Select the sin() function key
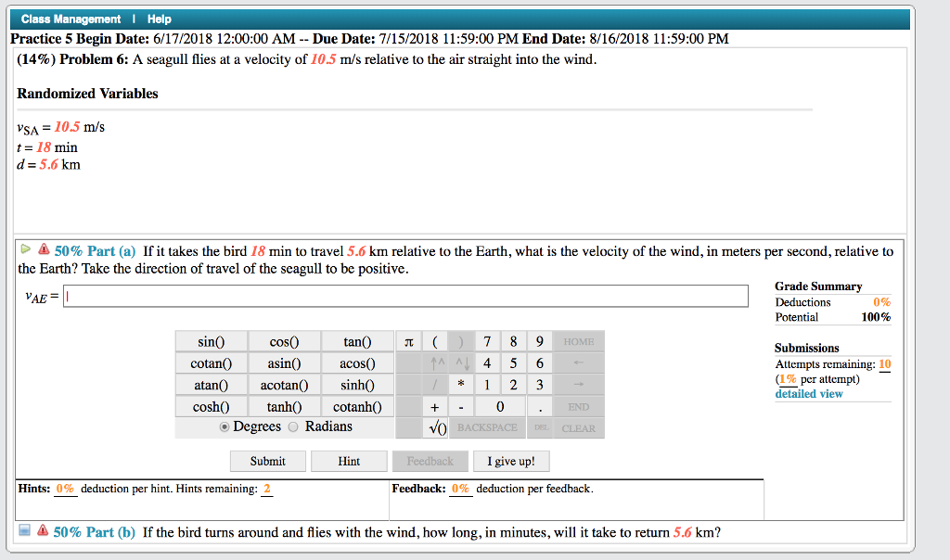The image size is (950, 560). click(x=211, y=341)
